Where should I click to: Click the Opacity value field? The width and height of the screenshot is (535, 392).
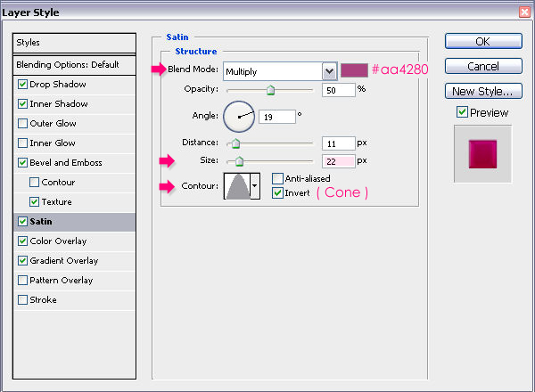point(339,90)
